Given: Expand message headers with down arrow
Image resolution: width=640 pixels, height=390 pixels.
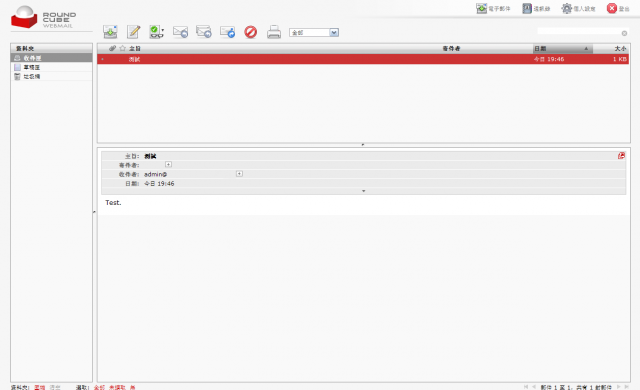Looking at the screenshot, I should click(363, 191).
